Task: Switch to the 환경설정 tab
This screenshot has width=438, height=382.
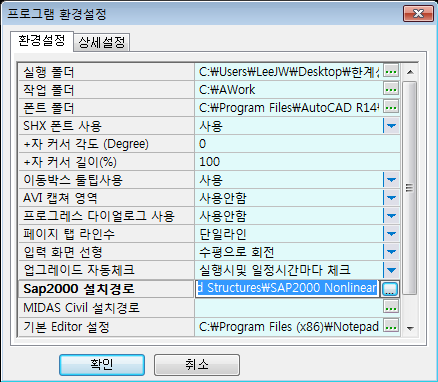Action: [x=41, y=41]
